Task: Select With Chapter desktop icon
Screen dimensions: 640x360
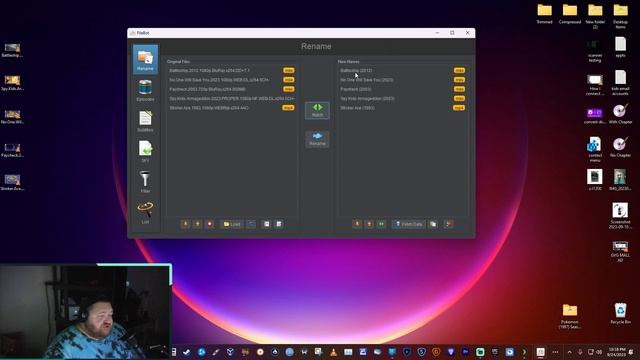Action: click(x=620, y=113)
